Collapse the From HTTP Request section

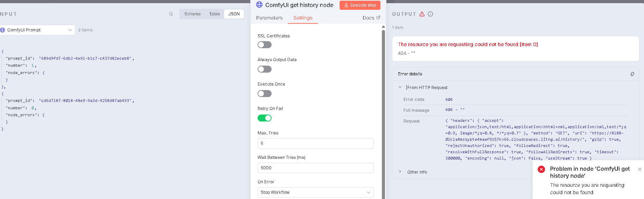tap(400, 87)
